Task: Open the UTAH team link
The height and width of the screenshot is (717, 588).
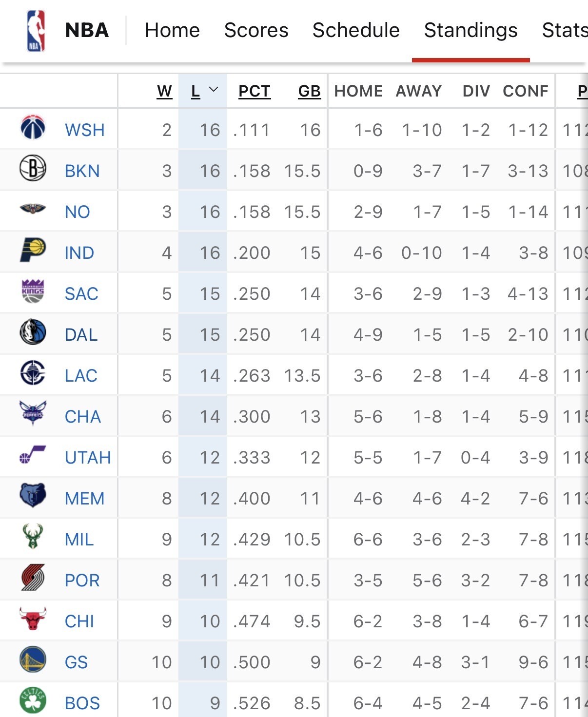Action: pyautogui.click(x=88, y=458)
